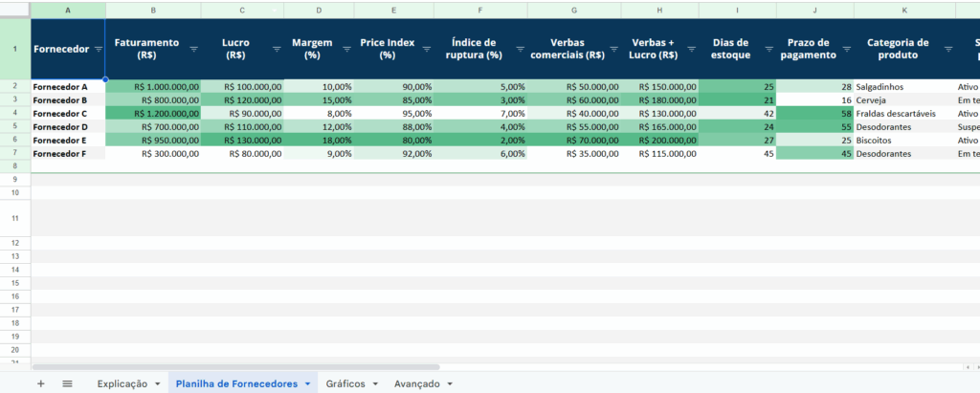Open Planilha de Fornecedores tab options arrow
Screen dimensions: 980x393
pos(308,384)
